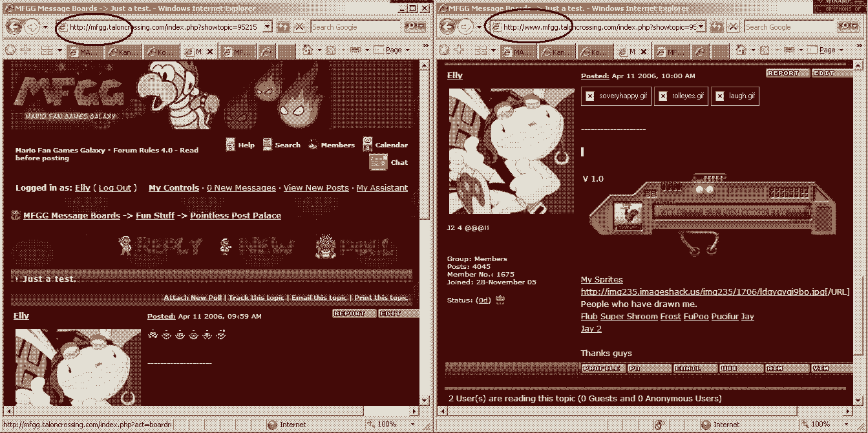
Task: Open address bar dropdown in right window
Action: click(x=700, y=27)
